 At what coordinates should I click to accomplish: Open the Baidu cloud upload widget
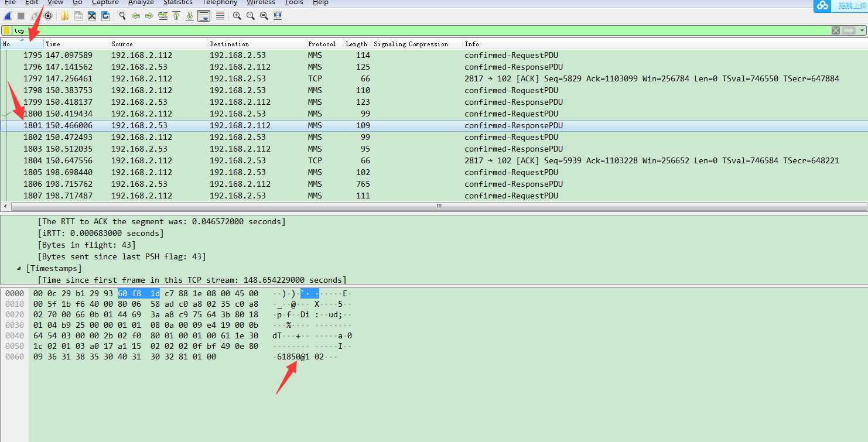pos(840,6)
